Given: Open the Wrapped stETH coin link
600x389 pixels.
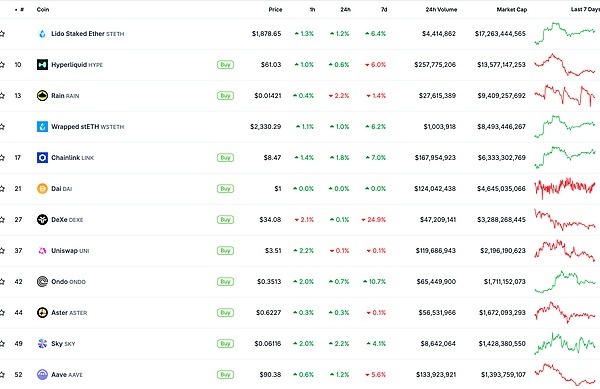Looking at the screenshot, I should [88, 127].
